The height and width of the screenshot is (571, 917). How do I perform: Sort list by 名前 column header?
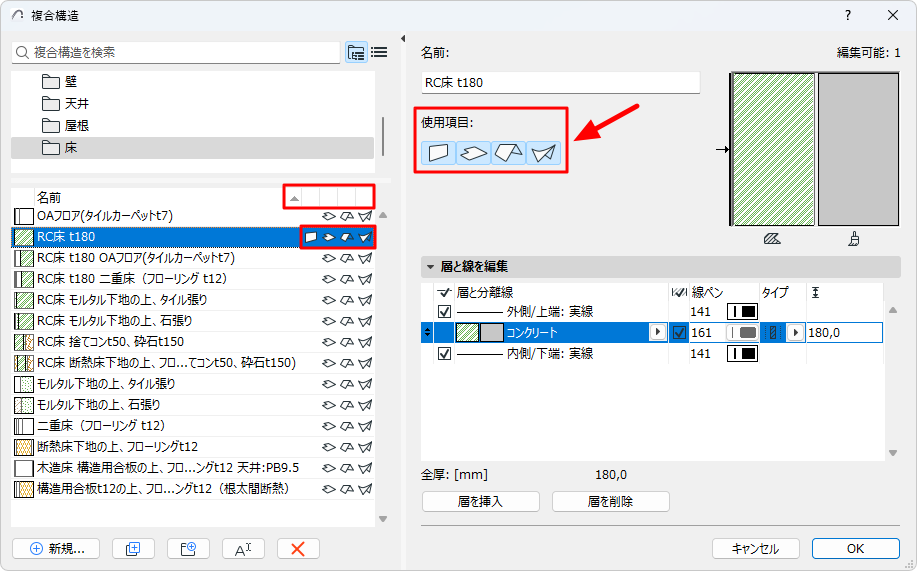coord(49,198)
